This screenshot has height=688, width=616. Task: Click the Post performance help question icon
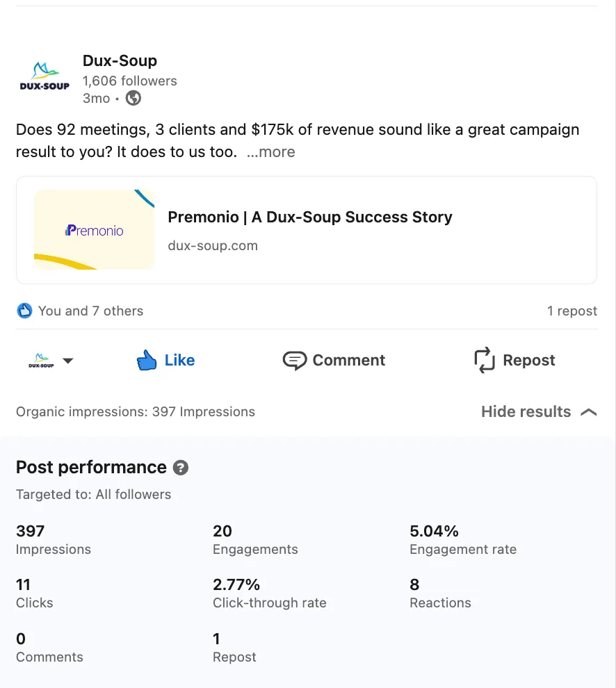(181, 468)
